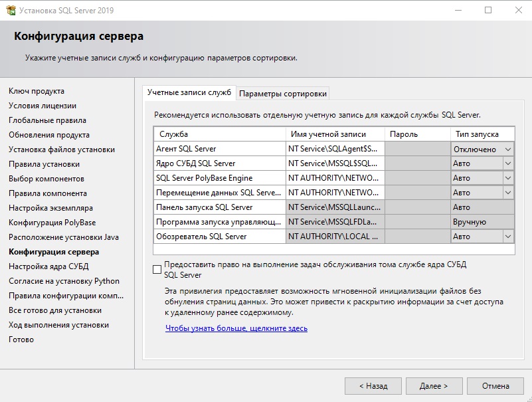Click the Тип запуска column header

click(x=482, y=134)
